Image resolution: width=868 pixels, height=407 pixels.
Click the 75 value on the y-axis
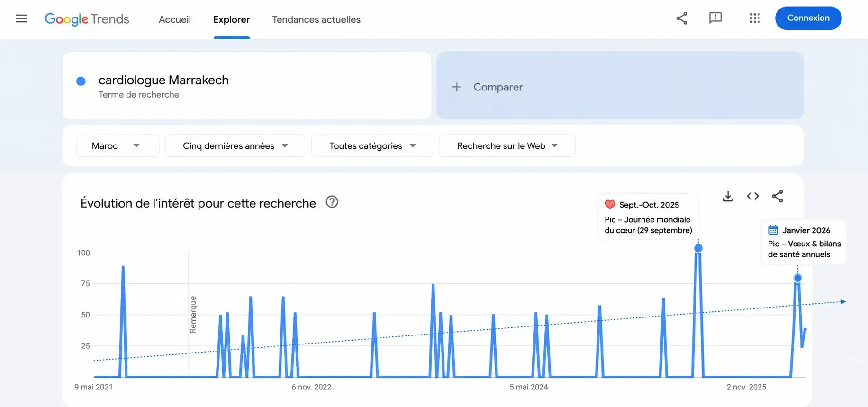[85, 284]
